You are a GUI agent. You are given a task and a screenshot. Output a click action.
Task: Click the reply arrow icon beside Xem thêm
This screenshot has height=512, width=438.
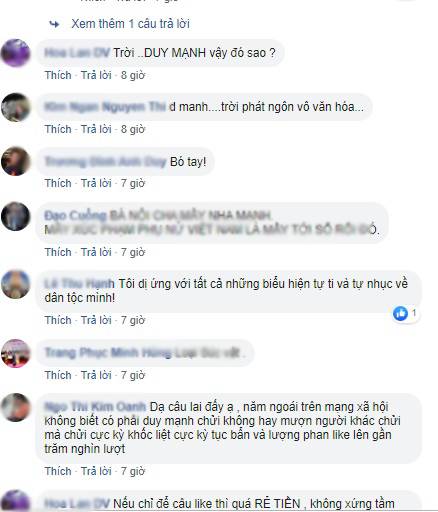point(54,24)
